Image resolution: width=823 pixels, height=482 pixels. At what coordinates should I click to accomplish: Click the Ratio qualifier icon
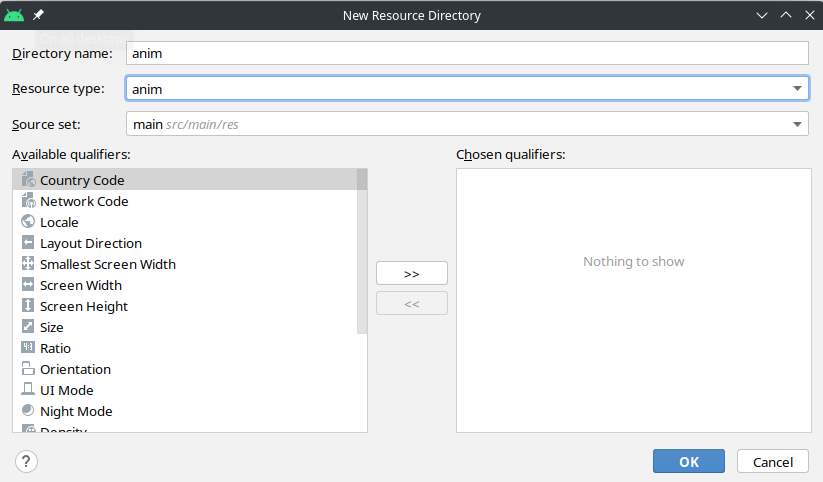click(x=28, y=348)
